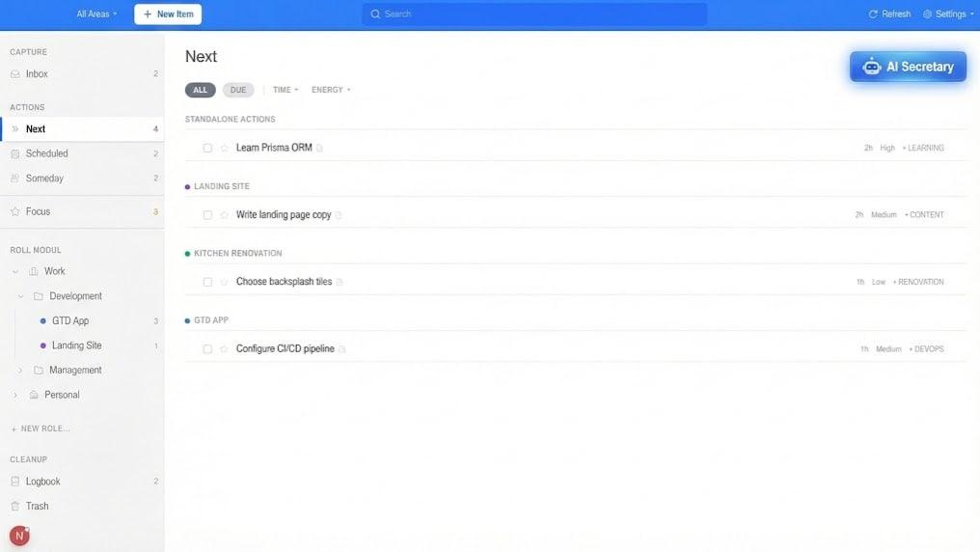Click the Landing Site purple color dot
980x552 pixels.
pyautogui.click(x=42, y=345)
